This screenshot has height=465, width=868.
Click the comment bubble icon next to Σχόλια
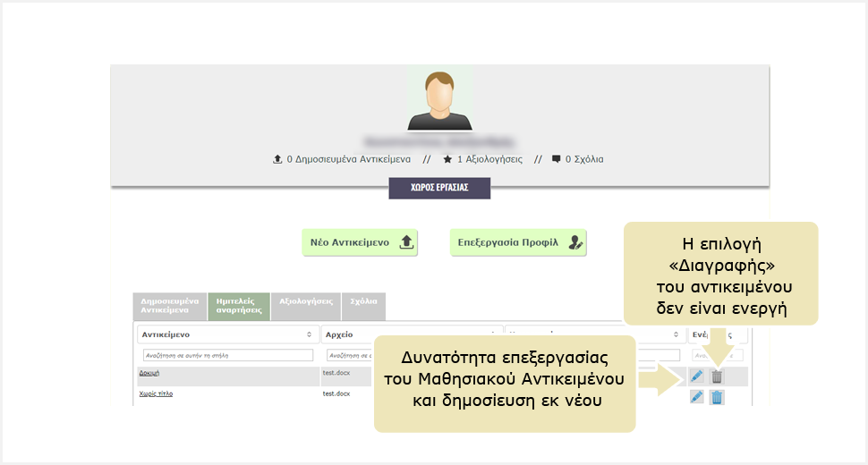click(x=557, y=159)
